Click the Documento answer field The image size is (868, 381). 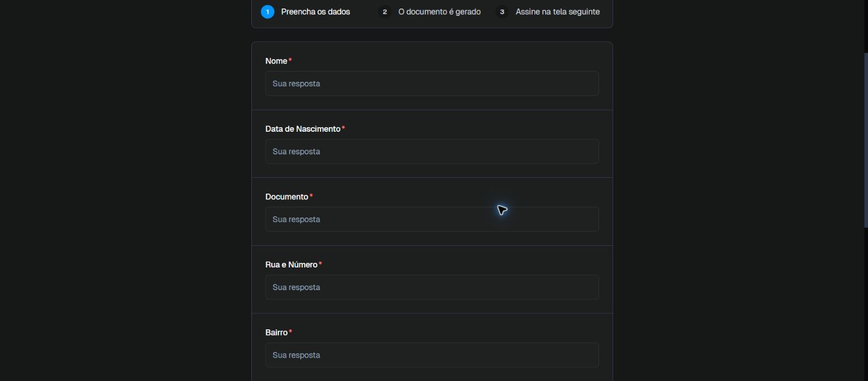(432, 219)
